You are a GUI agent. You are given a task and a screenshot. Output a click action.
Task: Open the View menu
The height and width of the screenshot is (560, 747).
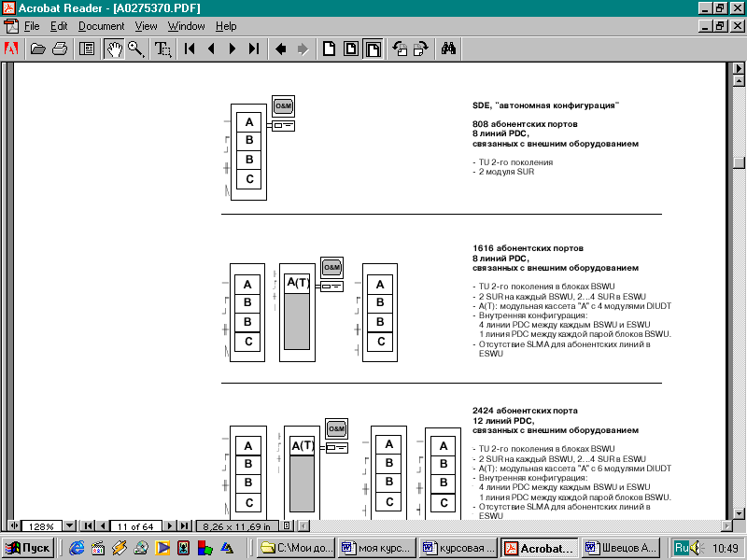point(146,26)
